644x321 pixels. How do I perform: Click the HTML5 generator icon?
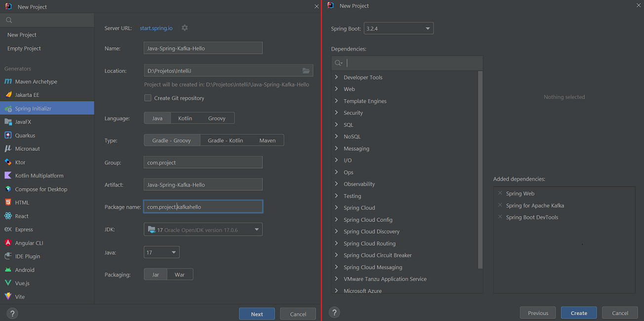pos(8,202)
